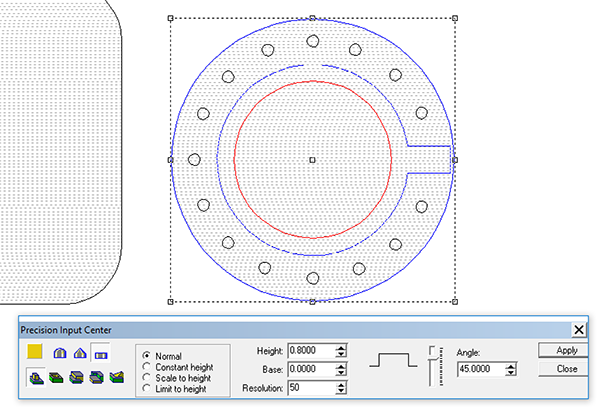The width and height of the screenshot is (600, 415).
Task: Click the yellow relief color swatch
Action: (x=34, y=351)
